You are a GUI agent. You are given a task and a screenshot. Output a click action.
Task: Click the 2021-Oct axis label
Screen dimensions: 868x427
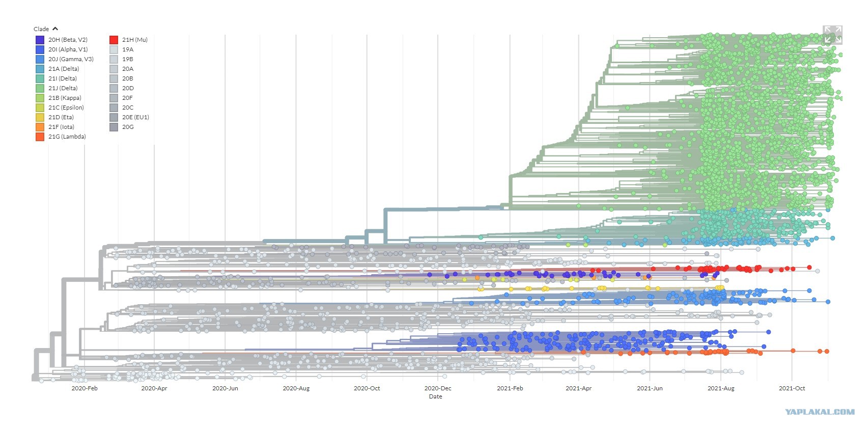792,388
